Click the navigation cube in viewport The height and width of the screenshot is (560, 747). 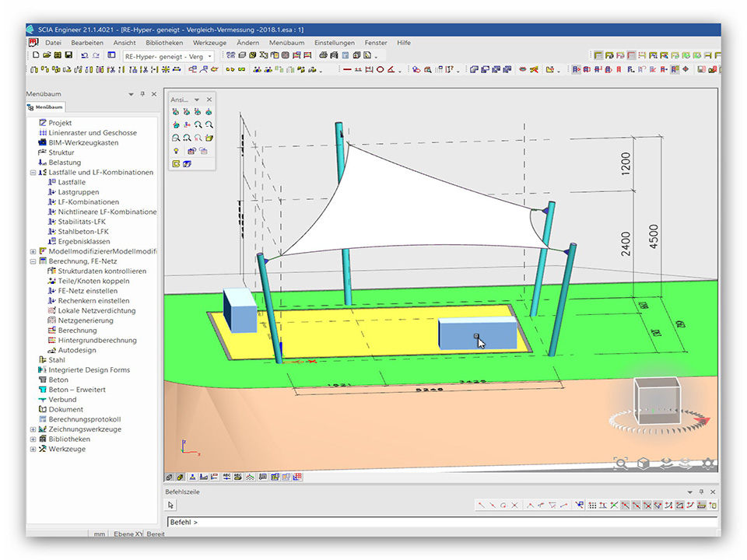pyautogui.click(x=658, y=401)
